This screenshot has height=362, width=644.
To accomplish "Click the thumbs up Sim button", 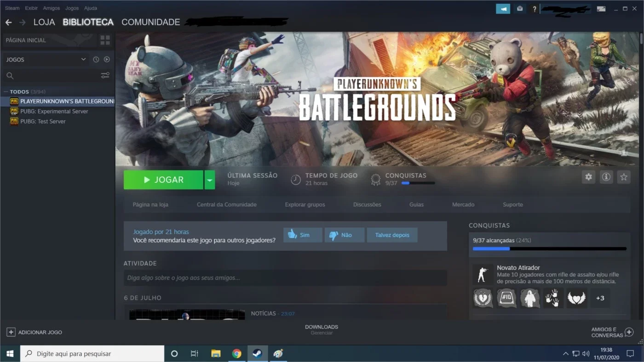I will (x=303, y=235).
